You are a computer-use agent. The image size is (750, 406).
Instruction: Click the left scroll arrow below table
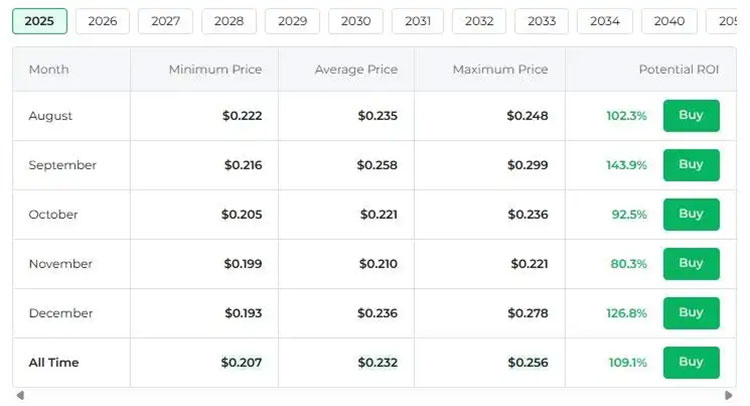coord(20,396)
